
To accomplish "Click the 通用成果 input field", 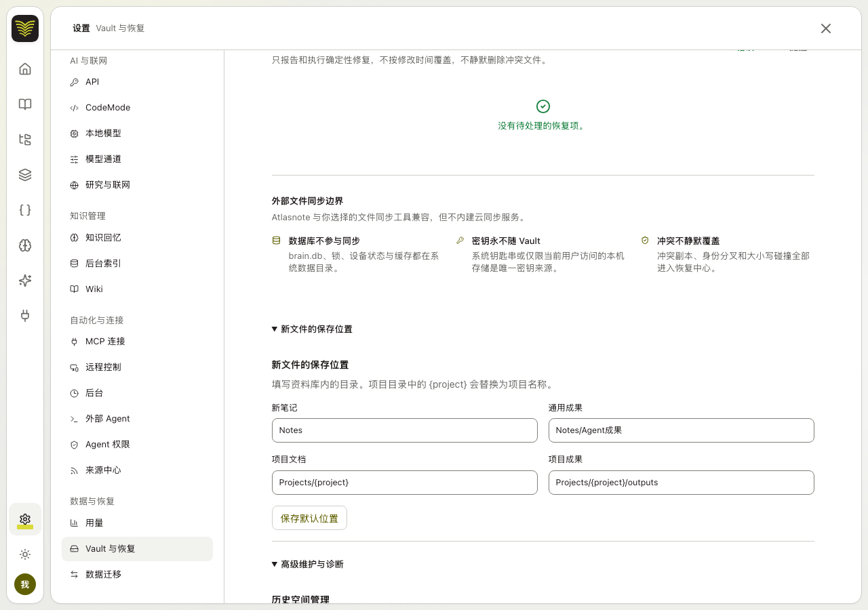I will pos(682,430).
